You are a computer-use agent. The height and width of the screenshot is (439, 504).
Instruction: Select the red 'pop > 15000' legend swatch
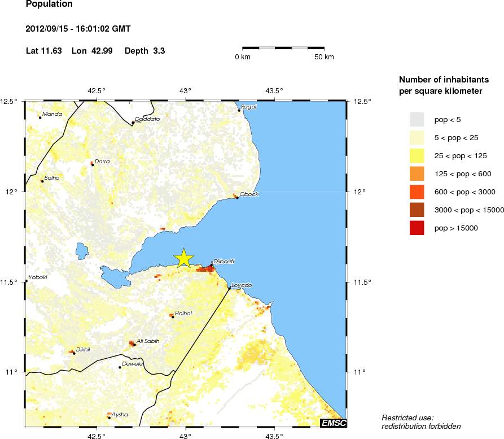pos(417,228)
